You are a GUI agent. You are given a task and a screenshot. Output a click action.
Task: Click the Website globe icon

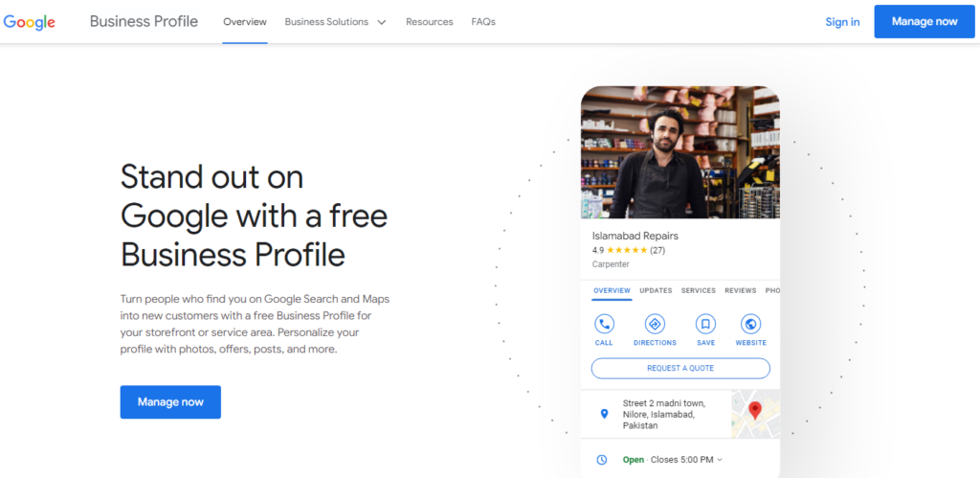coord(750,324)
